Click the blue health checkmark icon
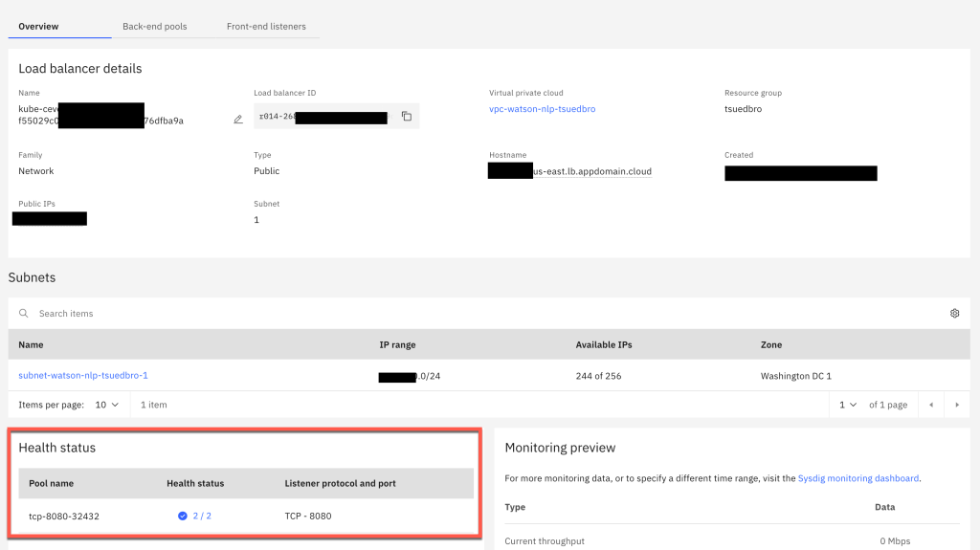Viewport: 980px width, 550px height. 183,516
